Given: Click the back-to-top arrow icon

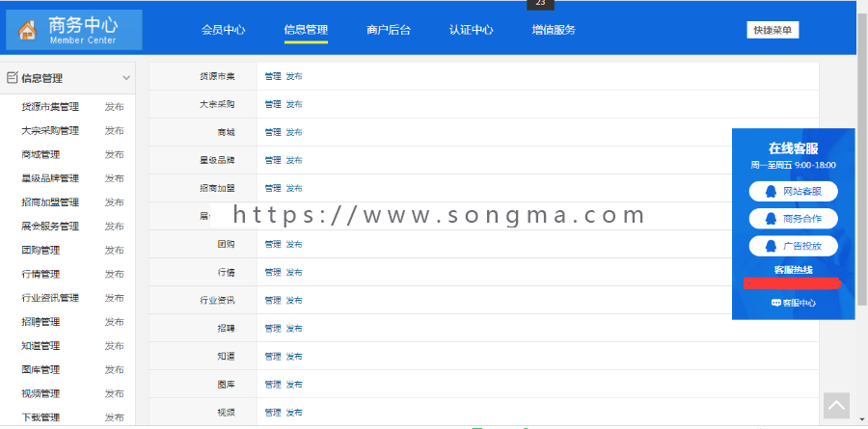Looking at the screenshot, I should pyautogui.click(x=836, y=406).
